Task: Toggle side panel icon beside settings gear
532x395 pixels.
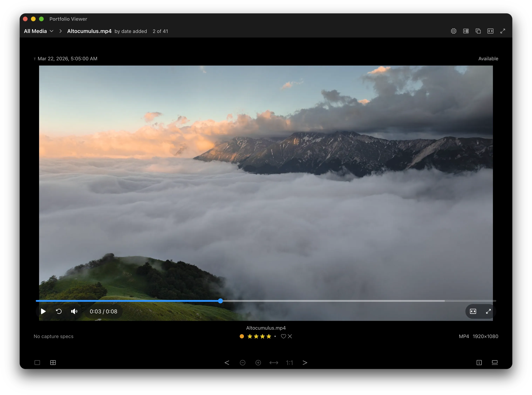Action: 466,31
